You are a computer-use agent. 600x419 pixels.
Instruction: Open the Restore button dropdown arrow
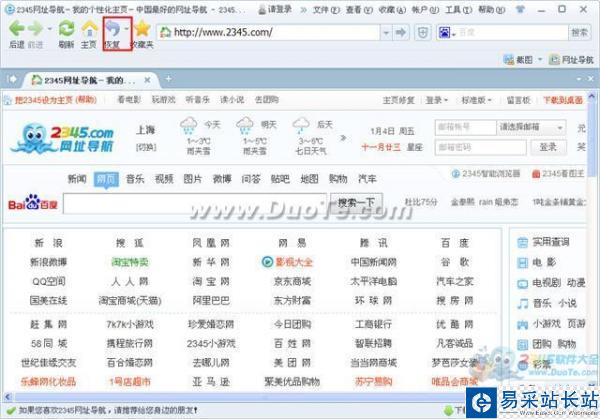pyautogui.click(x=126, y=28)
